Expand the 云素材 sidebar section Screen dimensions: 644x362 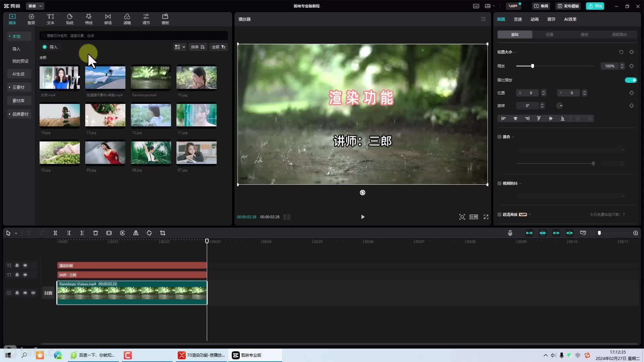(19, 87)
